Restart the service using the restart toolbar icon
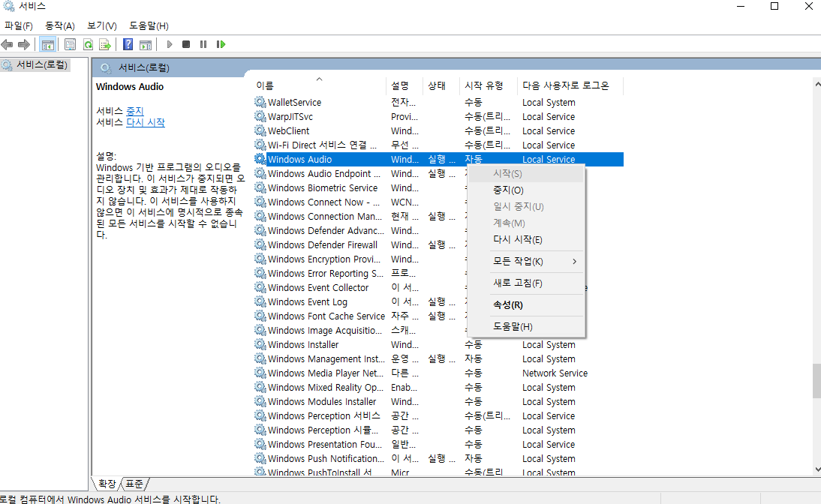 click(220, 43)
